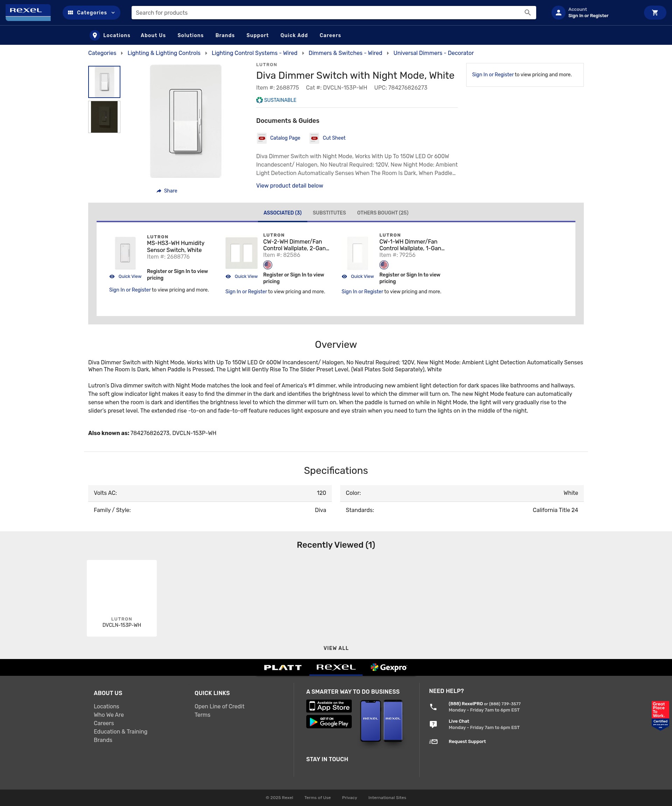Open the Brands menu item
672x806 pixels.
[x=225, y=35]
